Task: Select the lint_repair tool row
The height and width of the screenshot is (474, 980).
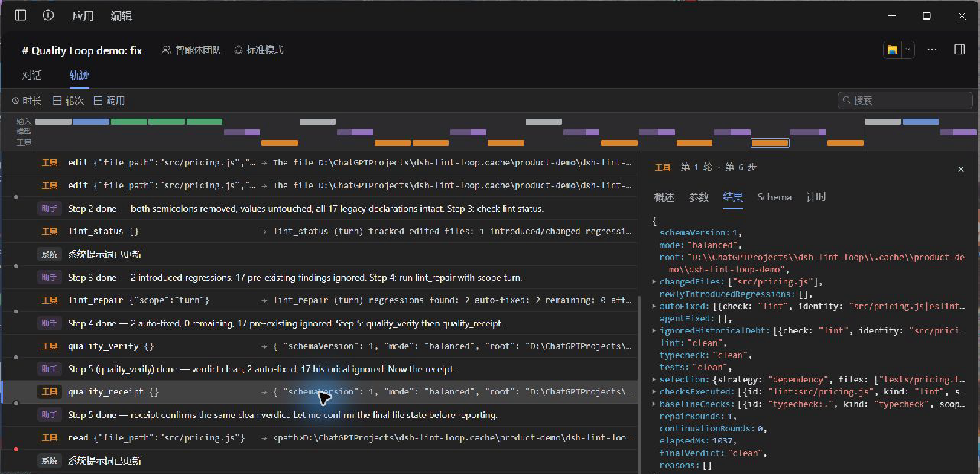Action: point(320,300)
